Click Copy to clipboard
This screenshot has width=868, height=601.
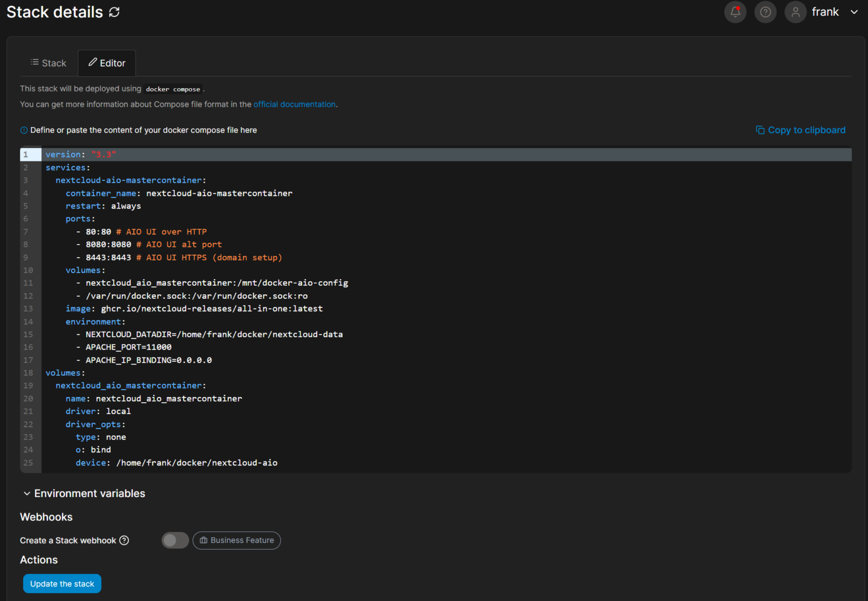tap(806, 130)
